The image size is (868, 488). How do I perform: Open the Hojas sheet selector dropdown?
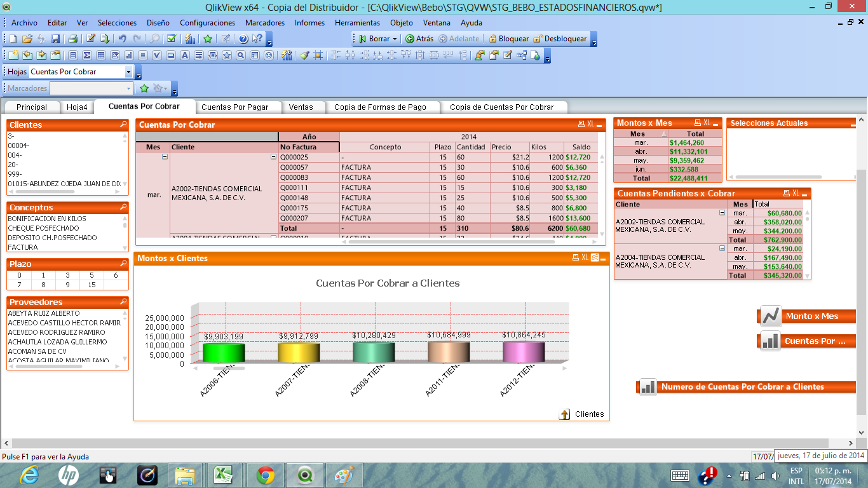coord(129,72)
